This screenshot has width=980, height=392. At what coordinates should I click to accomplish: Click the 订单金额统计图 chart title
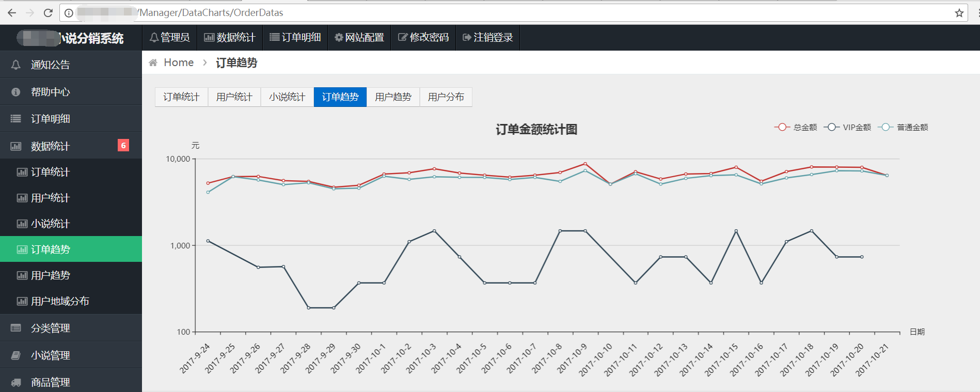coord(536,129)
